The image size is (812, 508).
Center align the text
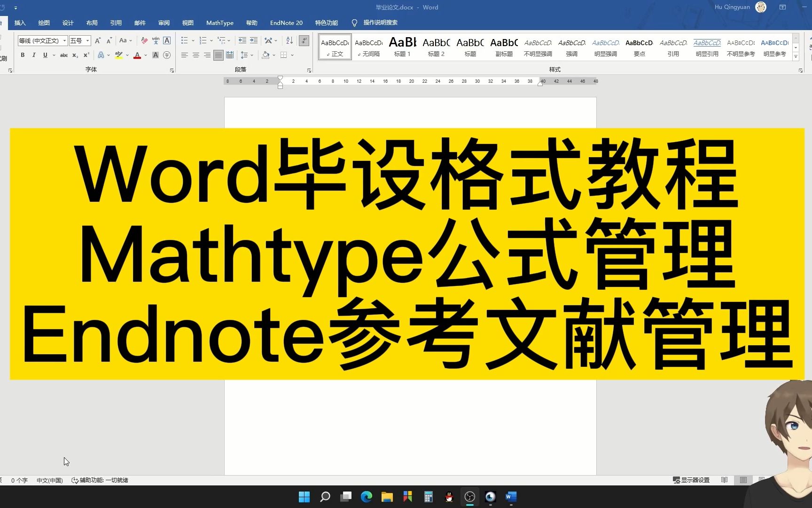196,55
